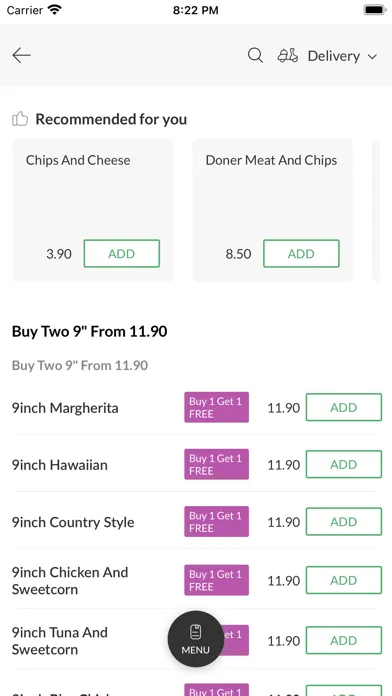Image resolution: width=392 pixels, height=696 pixels.
Task: Add 9inch Tuna And Sweetcorn
Action: pos(344,641)
